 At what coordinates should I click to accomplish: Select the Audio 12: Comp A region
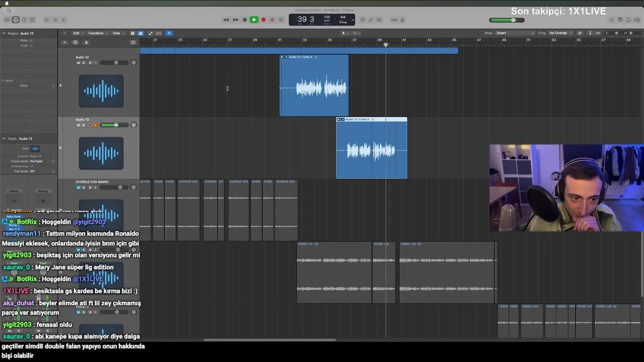click(314, 85)
